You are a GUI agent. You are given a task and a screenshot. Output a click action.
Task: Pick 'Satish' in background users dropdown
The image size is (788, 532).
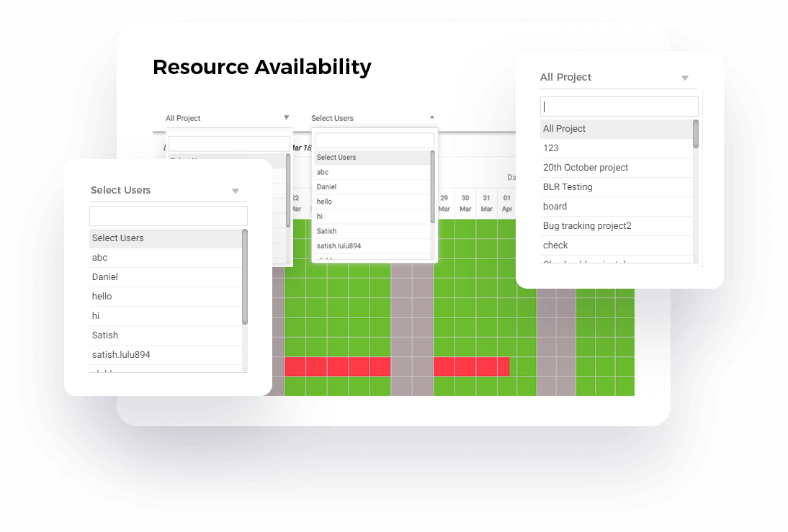[x=372, y=232]
